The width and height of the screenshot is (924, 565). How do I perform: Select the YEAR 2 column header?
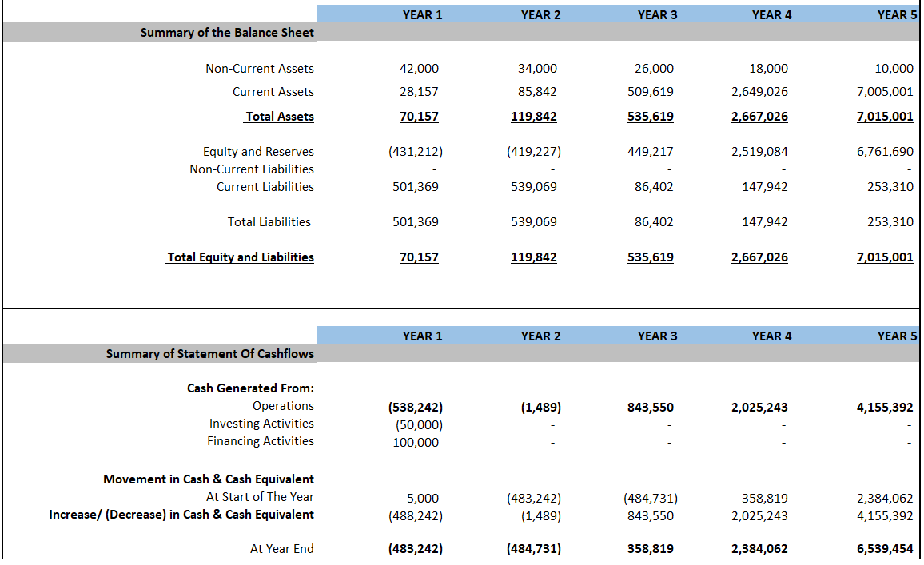coord(540,14)
